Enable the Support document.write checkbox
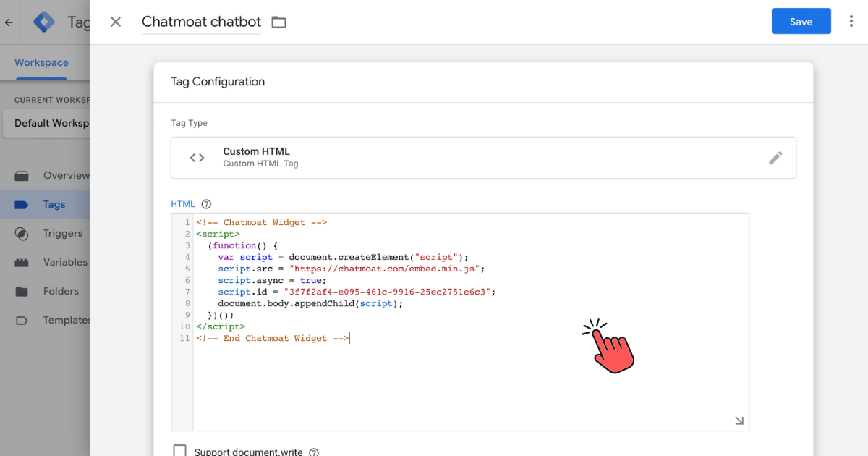Image resolution: width=868 pixels, height=456 pixels. click(x=180, y=451)
